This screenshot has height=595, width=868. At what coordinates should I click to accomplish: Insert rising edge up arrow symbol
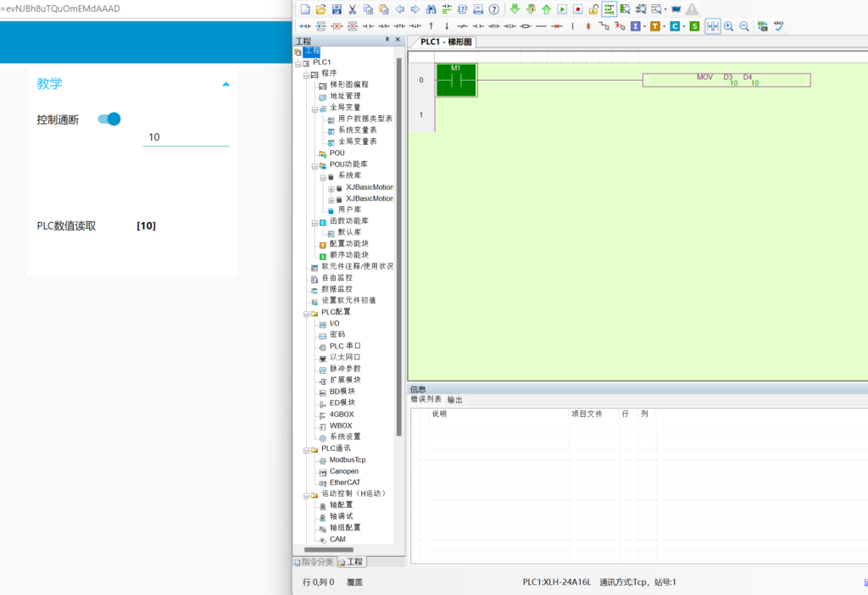point(431,26)
